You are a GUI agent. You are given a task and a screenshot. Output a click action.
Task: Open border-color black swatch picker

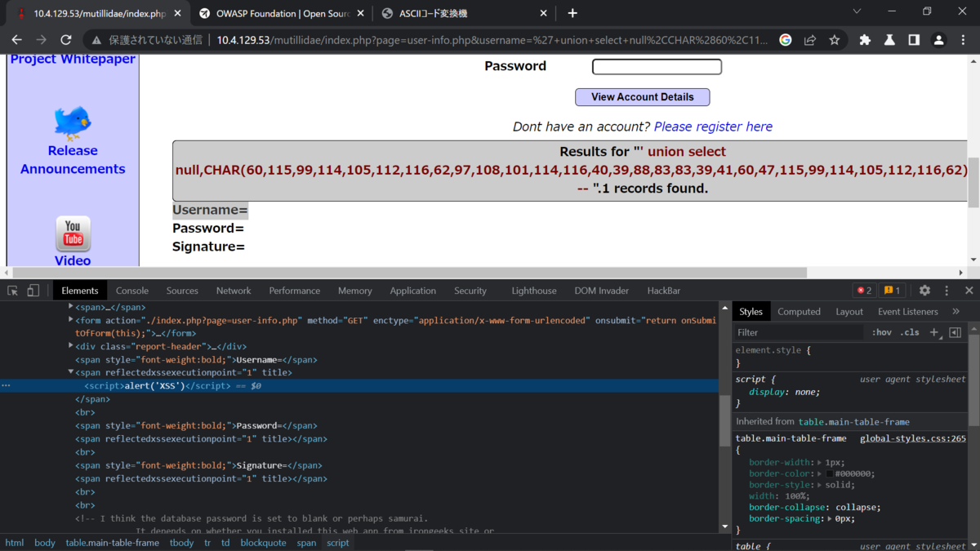pos(830,473)
